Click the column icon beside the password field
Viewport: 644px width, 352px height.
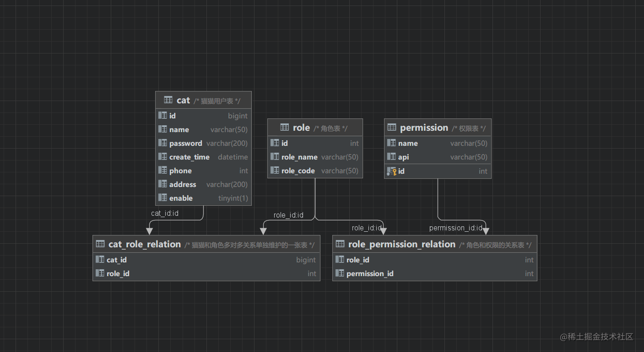pyautogui.click(x=163, y=143)
